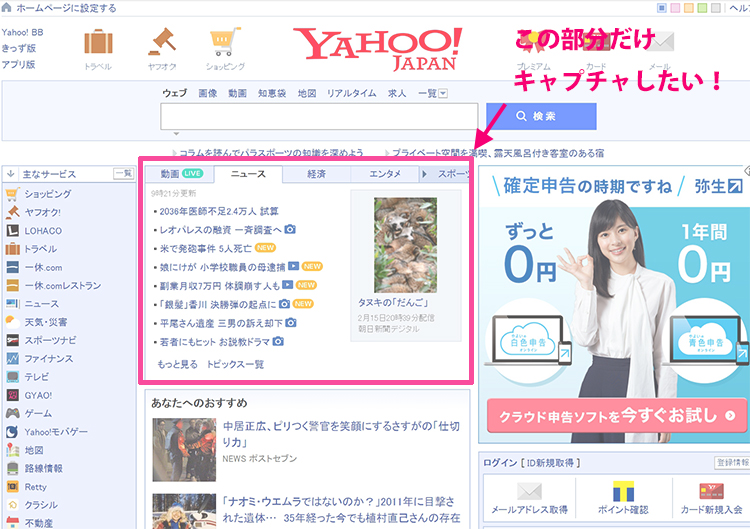Click the down arrow next to 主なサービス
Viewport: 750px width, 529px height.
[x=11, y=174]
